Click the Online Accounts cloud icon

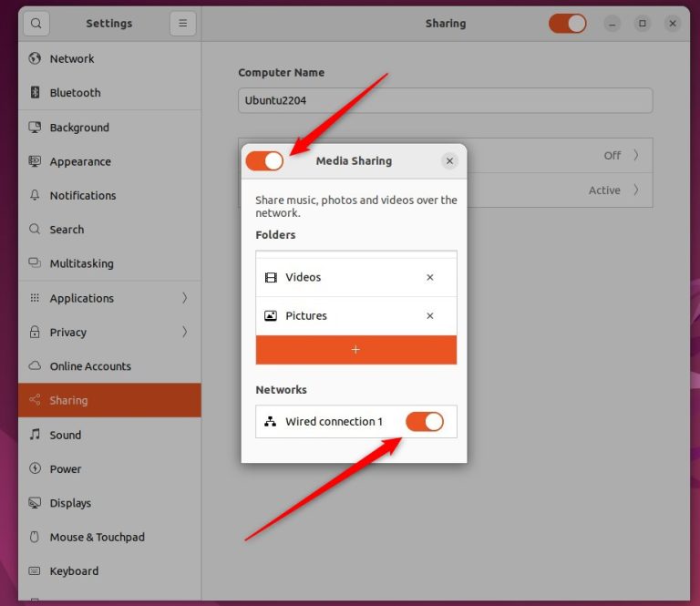35,365
